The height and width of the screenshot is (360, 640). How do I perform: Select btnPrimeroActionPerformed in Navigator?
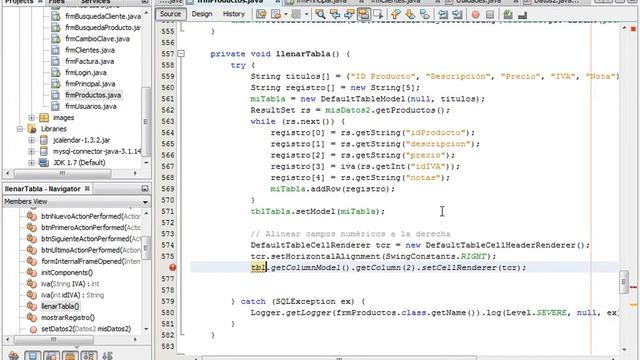coord(91,227)
